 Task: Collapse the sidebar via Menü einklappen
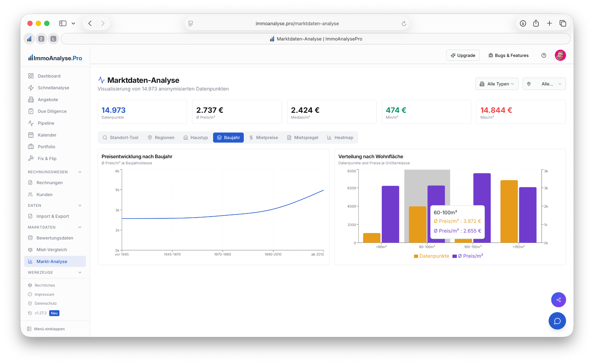(x=46, y=329)
